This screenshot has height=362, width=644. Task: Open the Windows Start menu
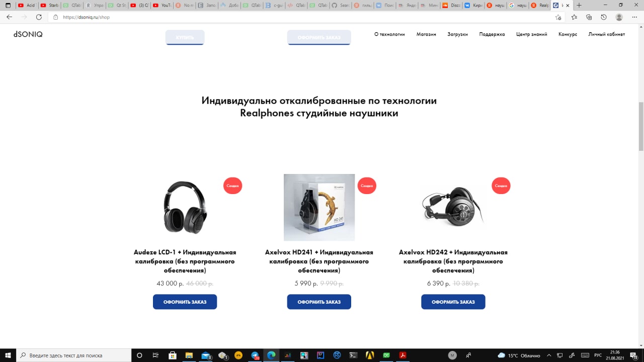click(x=8, y=355)
